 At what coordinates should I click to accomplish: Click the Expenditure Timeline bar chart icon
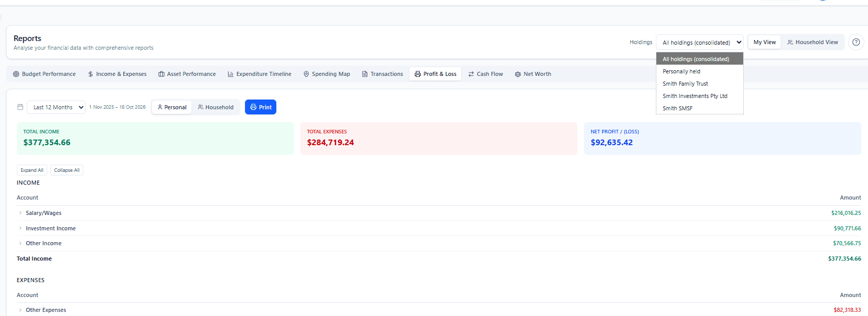pyautogui.click(x=231, y=74)
